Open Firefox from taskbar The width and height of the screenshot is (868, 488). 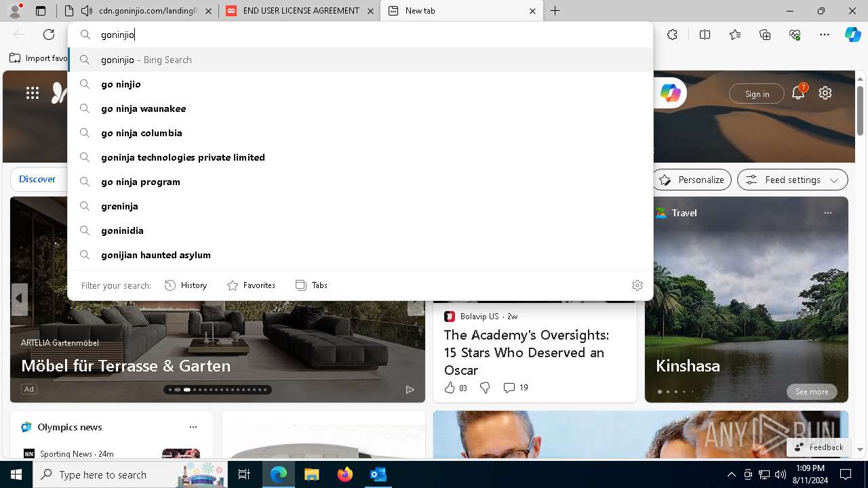[344, 474]
